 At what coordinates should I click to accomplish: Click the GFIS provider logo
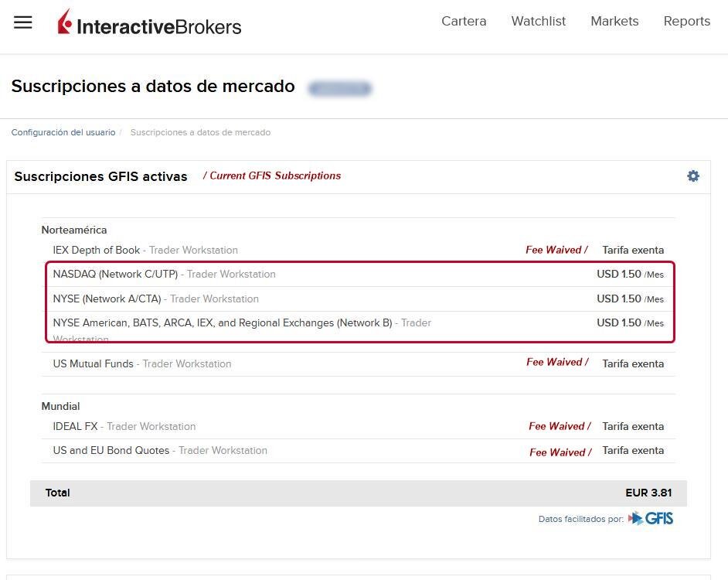click(651, 518)
